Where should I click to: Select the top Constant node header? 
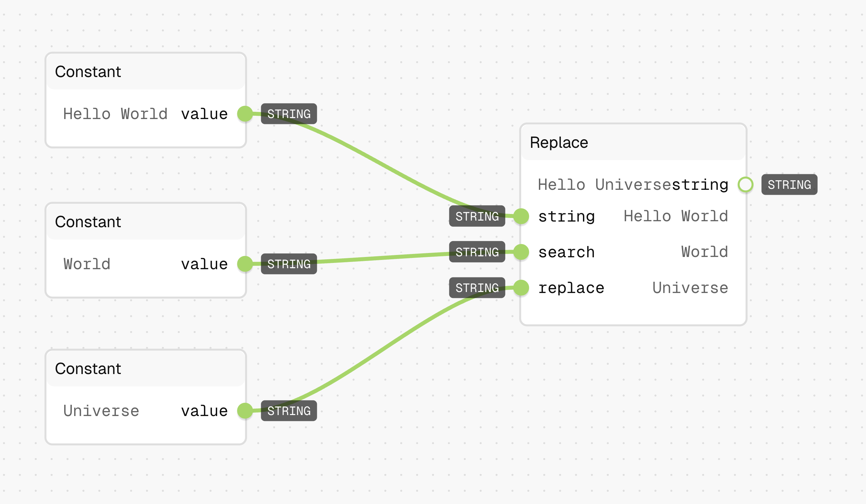click(146, 71)
